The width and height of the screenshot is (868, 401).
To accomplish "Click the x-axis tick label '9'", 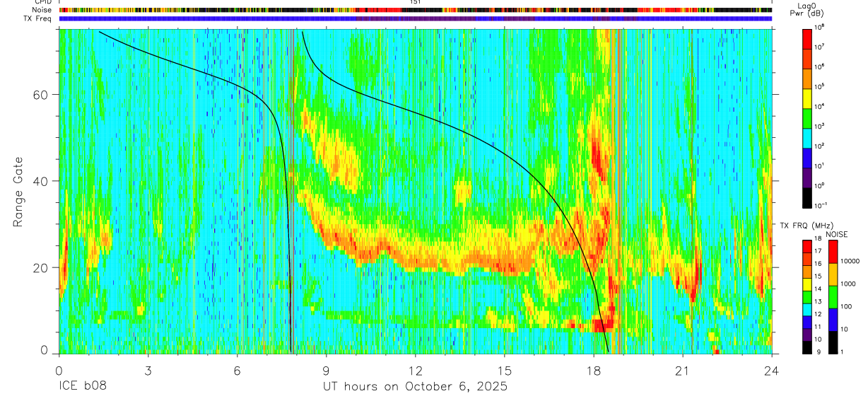I will click(327, 371).
